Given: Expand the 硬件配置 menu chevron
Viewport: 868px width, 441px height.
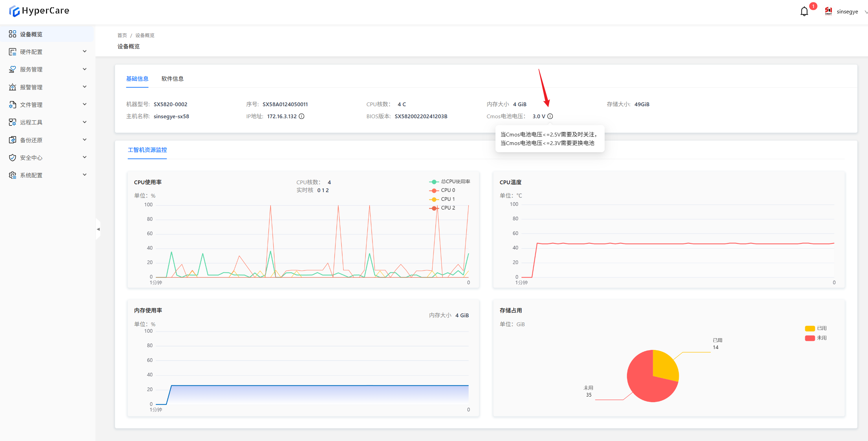Looking at the screenshot, I should pyautogui.click(x=84, y=52).
